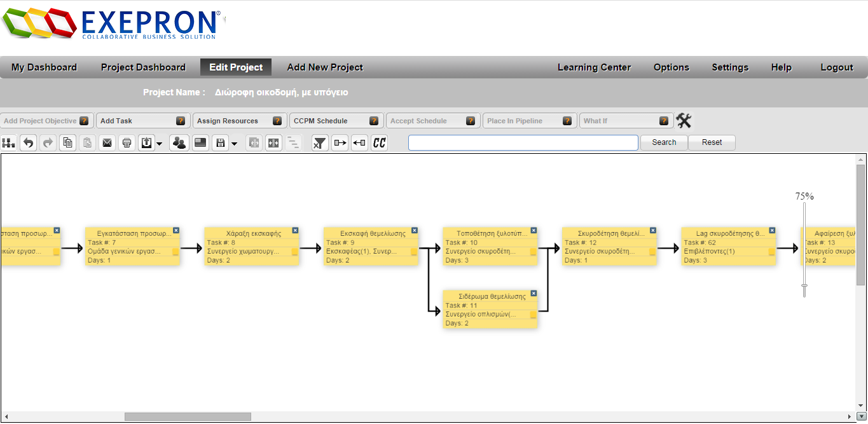Viewport: 868px width, 424px height.
Task: Click the export upload icon
Action: tap(146, 143)
